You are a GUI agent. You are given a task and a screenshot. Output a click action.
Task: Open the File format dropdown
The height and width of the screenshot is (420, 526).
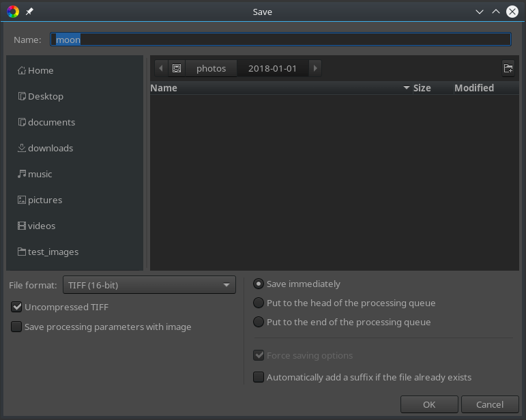(x=149, y=285)
